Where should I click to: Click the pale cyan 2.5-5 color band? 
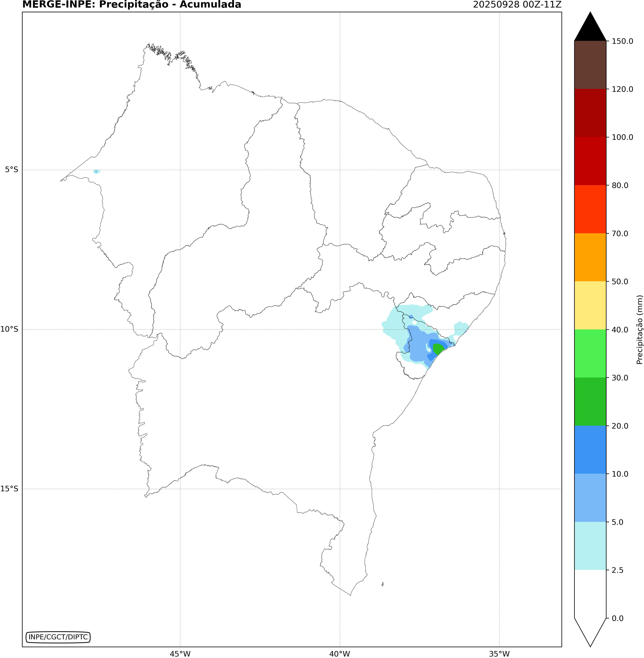coord(590,546)
